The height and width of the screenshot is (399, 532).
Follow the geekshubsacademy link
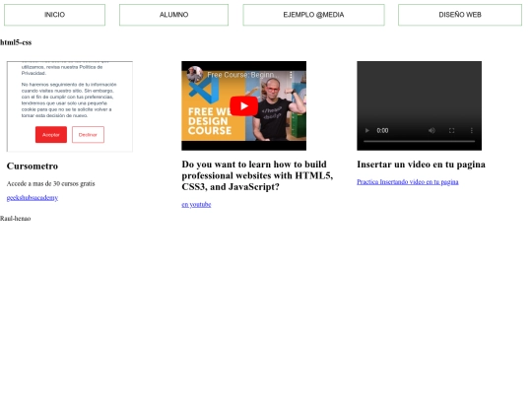(33, 198)
